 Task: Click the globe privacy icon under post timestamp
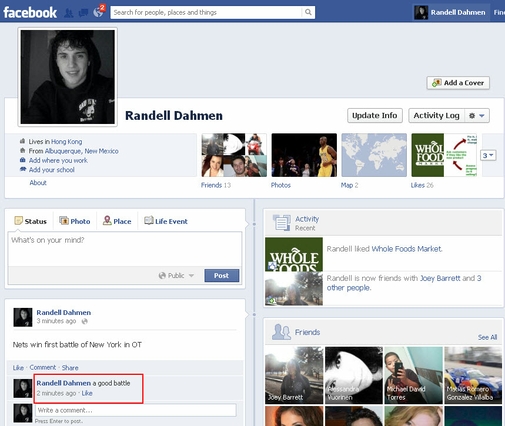pos(85,321)
